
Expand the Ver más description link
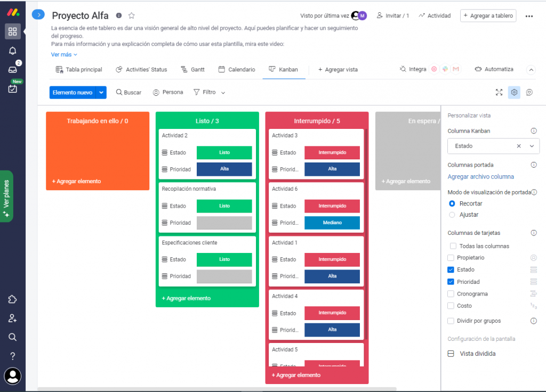tap(64, 54)
